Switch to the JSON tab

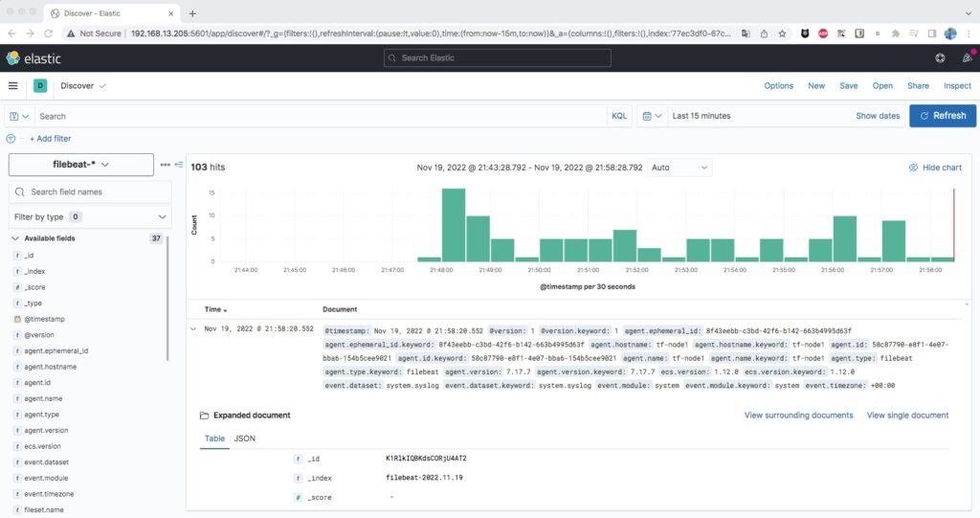244,439
